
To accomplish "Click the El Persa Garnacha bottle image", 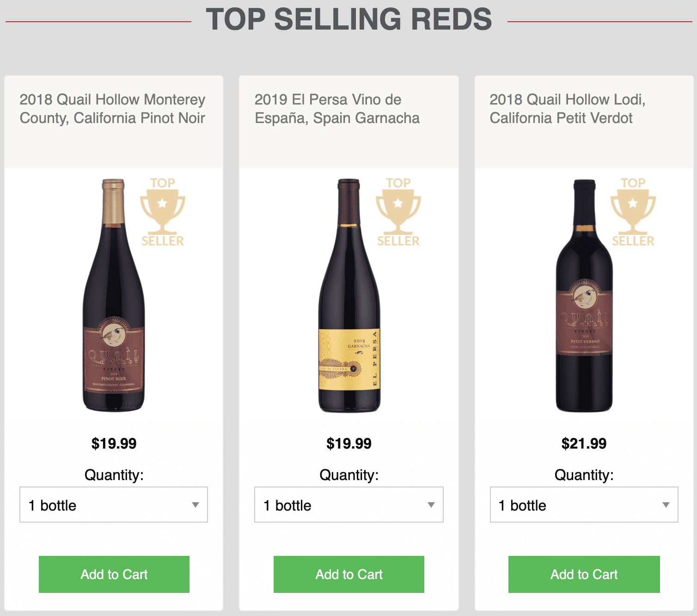I will (x=348, y=301).
